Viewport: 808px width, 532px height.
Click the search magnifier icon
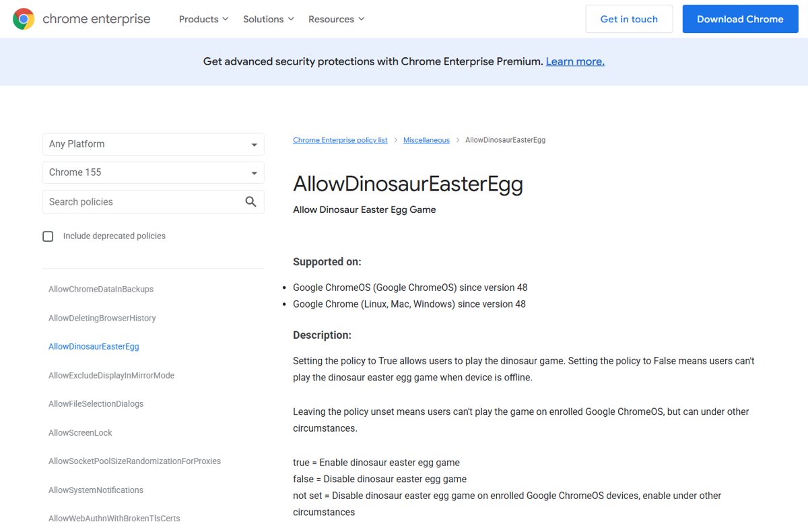[251, 201]
